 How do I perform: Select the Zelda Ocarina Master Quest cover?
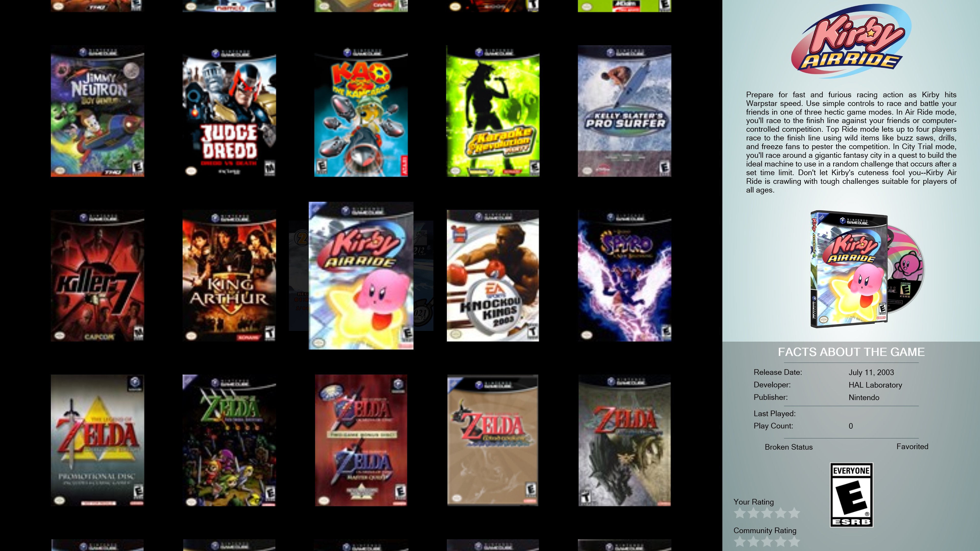point(361,440)
